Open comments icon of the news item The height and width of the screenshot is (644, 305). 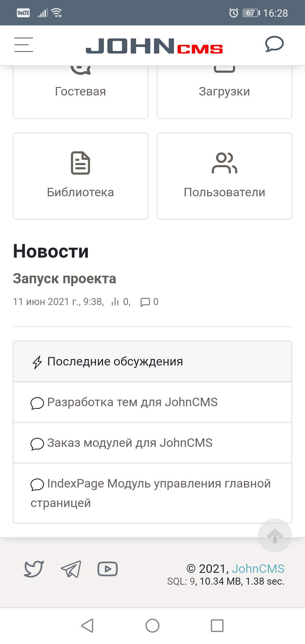[145, 302]
